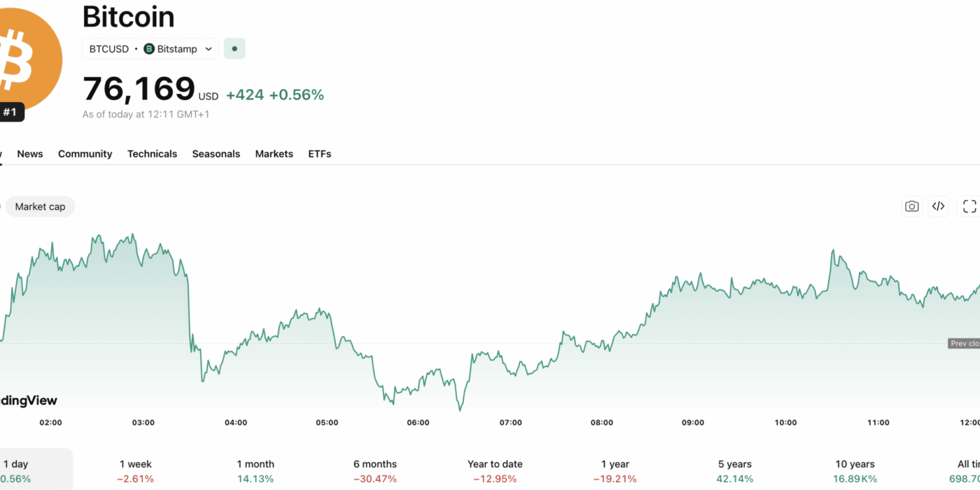Expand the BTCUSD Bitstamp source dropdown

click(209, 49)
